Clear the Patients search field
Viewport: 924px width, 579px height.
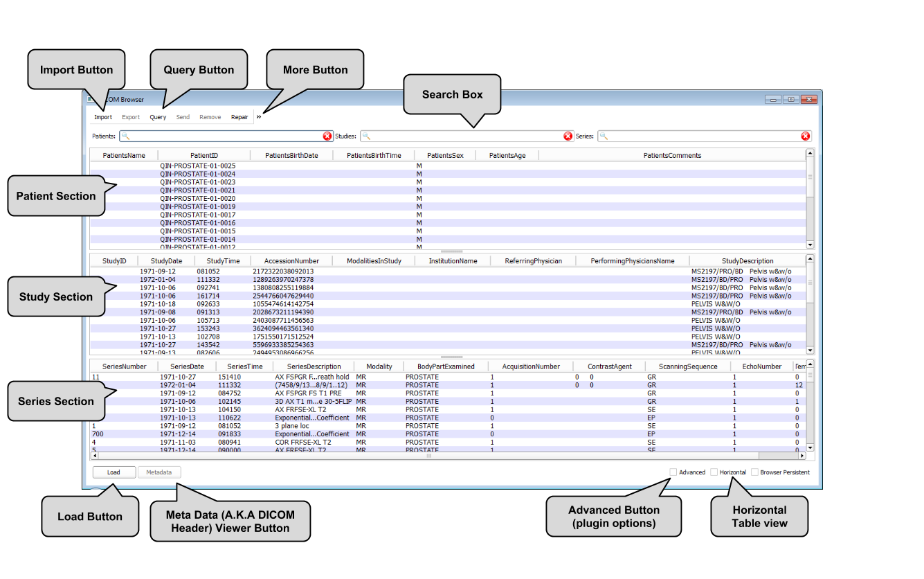click(x=327, y=136)
